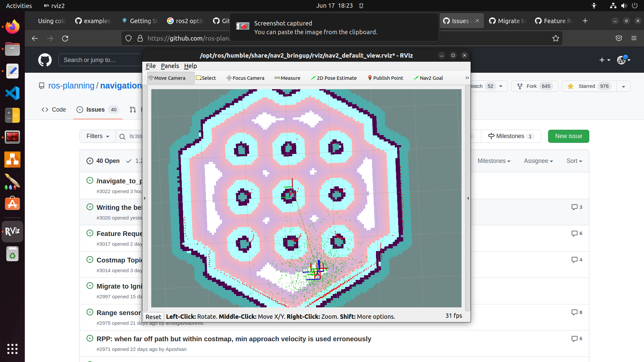Select the 2D Pose Estimate tool
The width and height of the screenshot is (644, 362).
pyautogui.click(x=334, y=78)
